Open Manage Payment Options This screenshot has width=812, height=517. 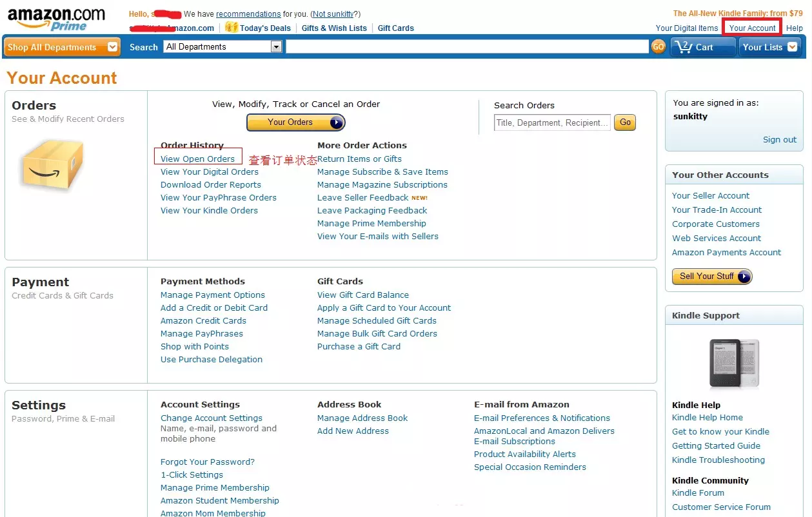213,295
